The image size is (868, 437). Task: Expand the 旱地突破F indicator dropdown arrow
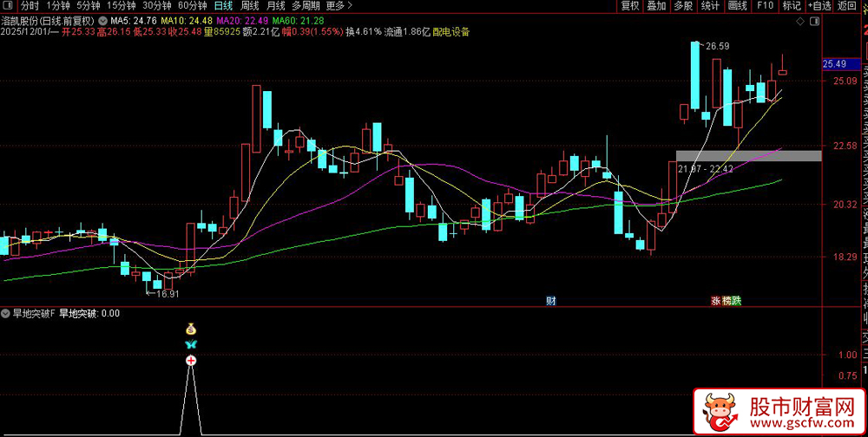tap(5, 313)
